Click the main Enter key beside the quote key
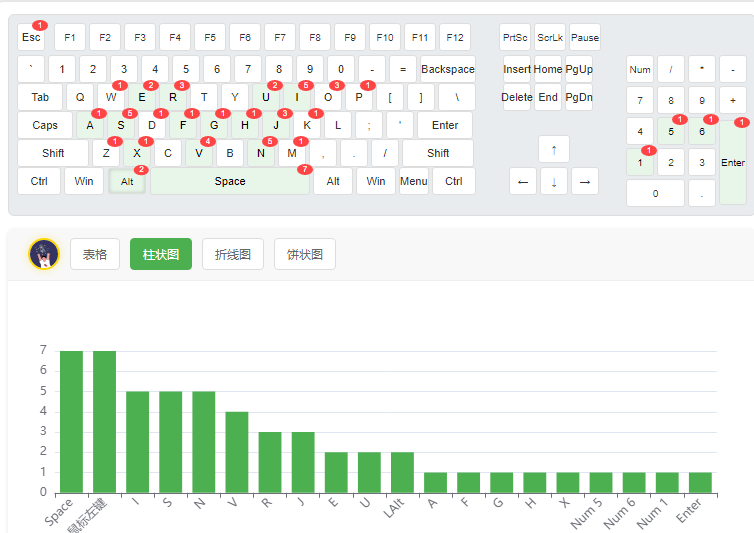This screenshot has height=533, width=754. (x=445, y=125)
